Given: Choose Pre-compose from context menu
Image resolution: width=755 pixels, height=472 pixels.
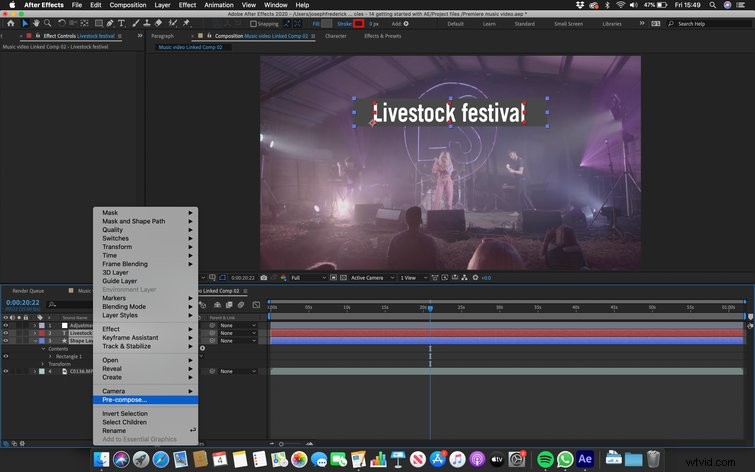Looking at the screenshot, I should [x=145, y=400].
